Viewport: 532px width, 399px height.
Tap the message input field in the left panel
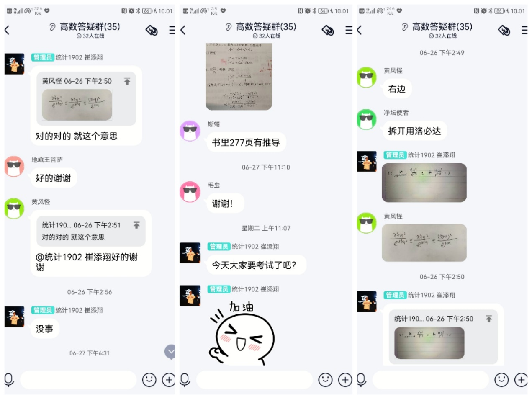click(78, 380)
